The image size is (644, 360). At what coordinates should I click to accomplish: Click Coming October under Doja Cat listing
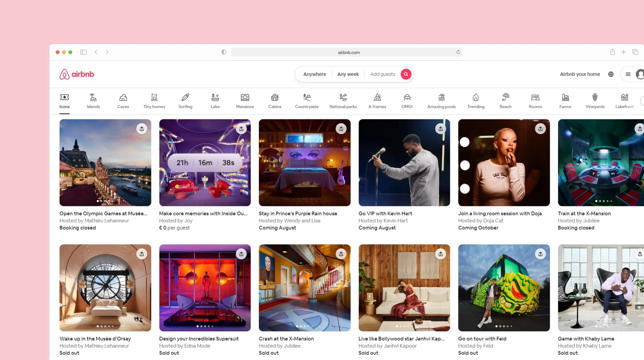pos(478,228)
